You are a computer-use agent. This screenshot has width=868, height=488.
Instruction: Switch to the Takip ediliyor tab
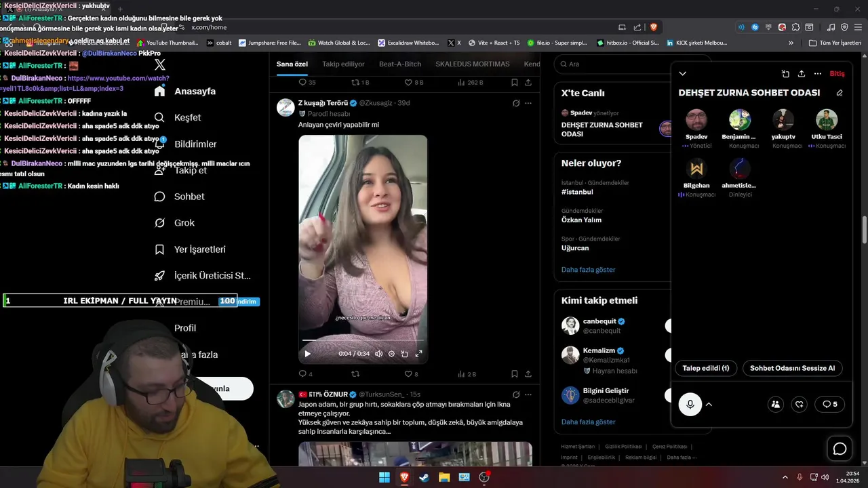point(343,64)
